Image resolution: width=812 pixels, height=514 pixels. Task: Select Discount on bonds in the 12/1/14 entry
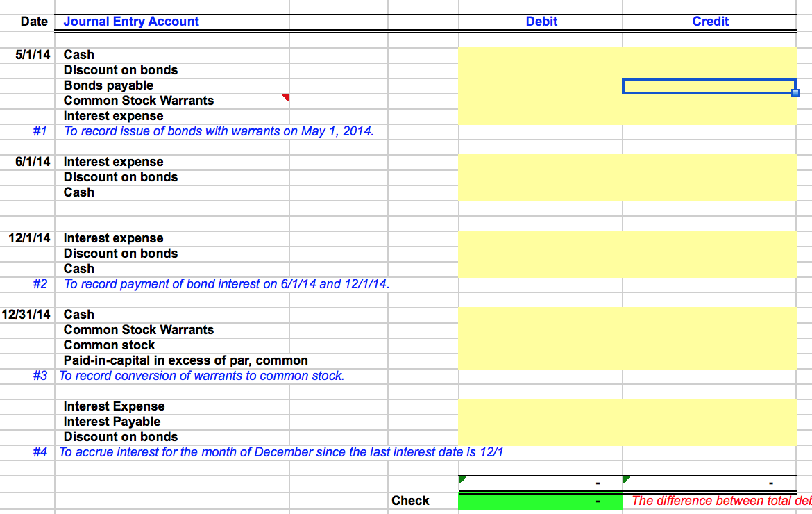pyautogui.click(x=121, y=254)
